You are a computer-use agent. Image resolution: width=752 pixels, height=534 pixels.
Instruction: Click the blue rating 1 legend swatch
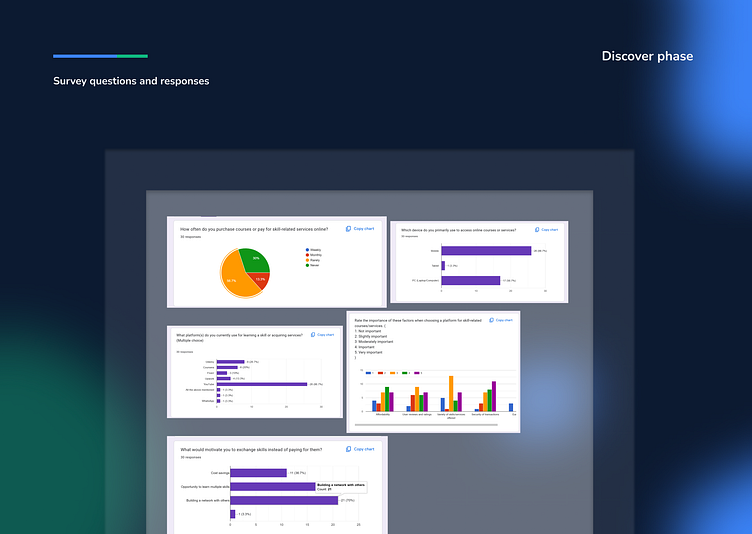click(368, 373)
